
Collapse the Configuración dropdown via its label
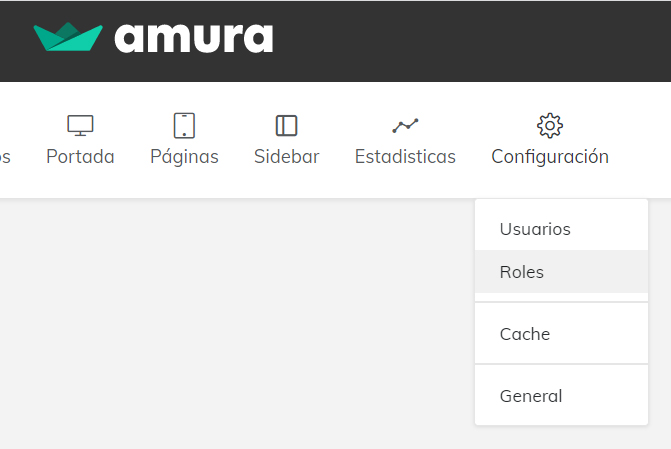(550, 157)
